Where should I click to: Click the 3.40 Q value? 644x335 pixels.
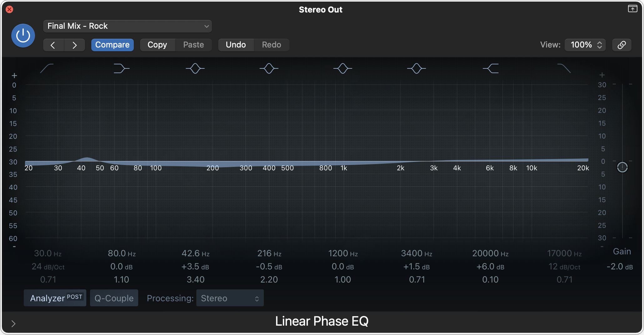pos(195,280)
